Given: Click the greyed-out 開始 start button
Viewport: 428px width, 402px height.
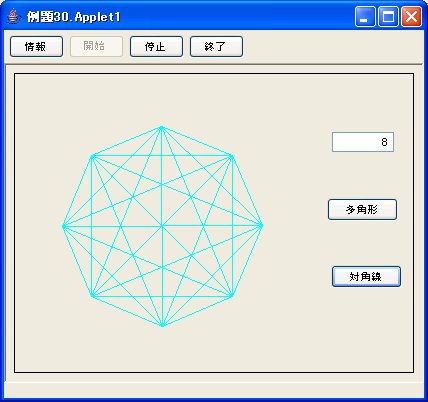Looking at the screenshot, I should (96, 47).
